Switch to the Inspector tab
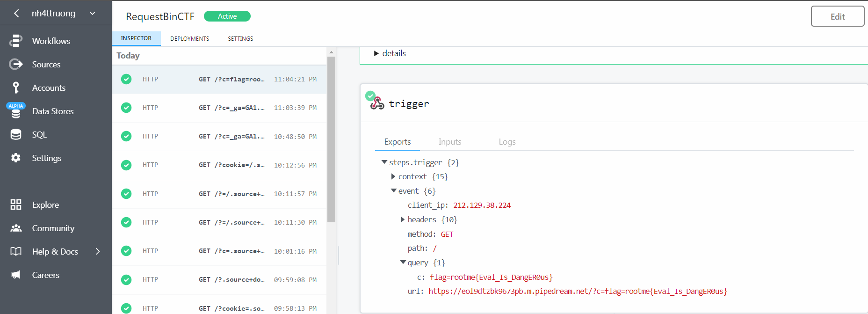 point(136,38)
